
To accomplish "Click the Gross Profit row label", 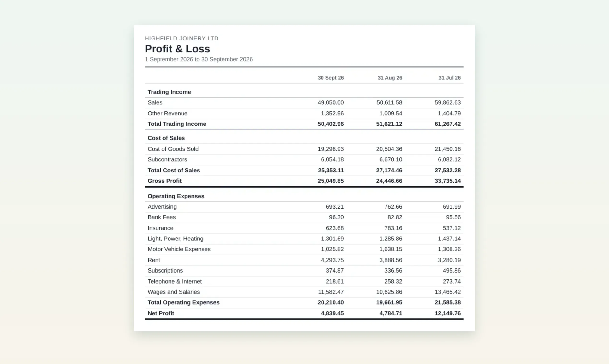I will 164,181.
